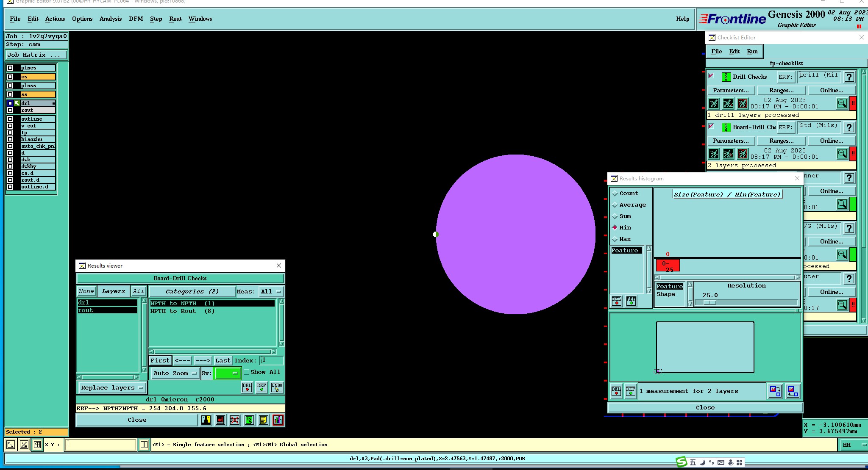
Task: Click first run icon under Drill Checks
Action: click(714, 103)
